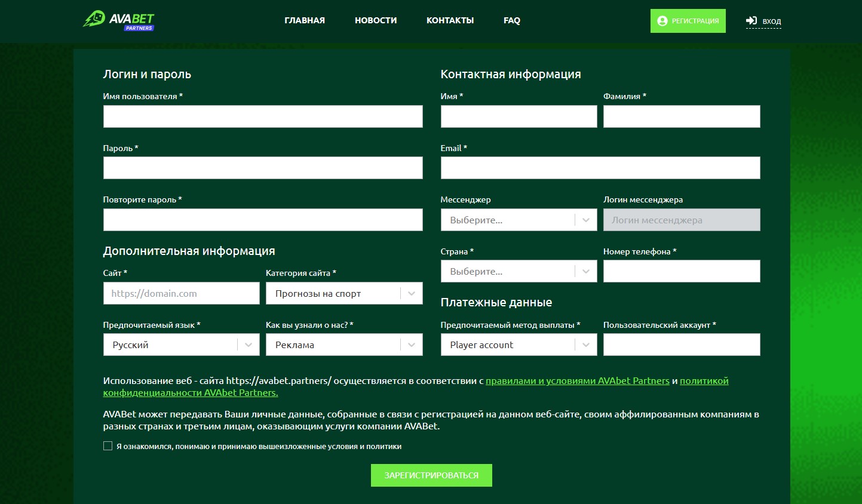The height and width of the screenshot is (504, 862).
Task: Open the Категория сайта dropdown
Action: (x=343, y=293)
